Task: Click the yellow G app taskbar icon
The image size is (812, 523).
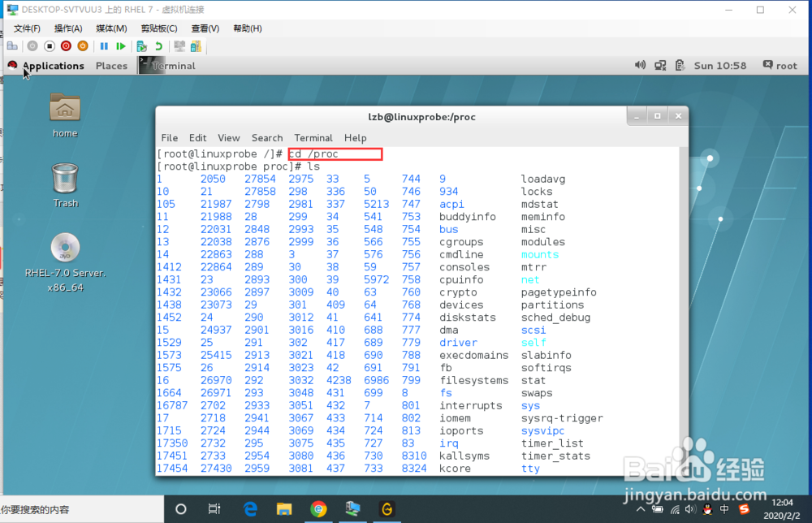Action: coord(387,509)
